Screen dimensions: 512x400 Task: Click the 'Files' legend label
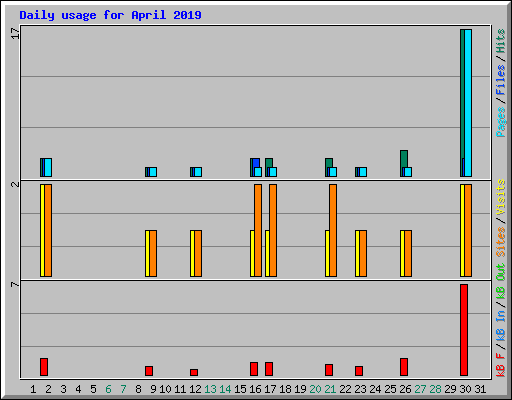pyautogui.click(x=500, y=79)
